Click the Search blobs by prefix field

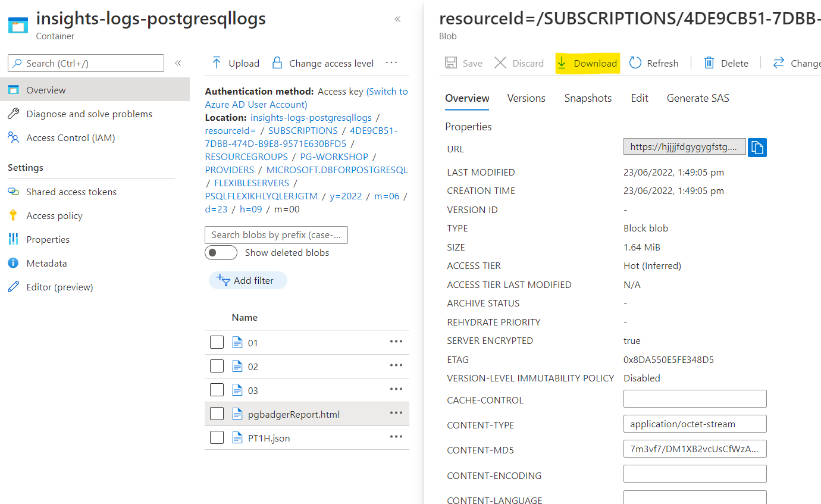(276, 235)
